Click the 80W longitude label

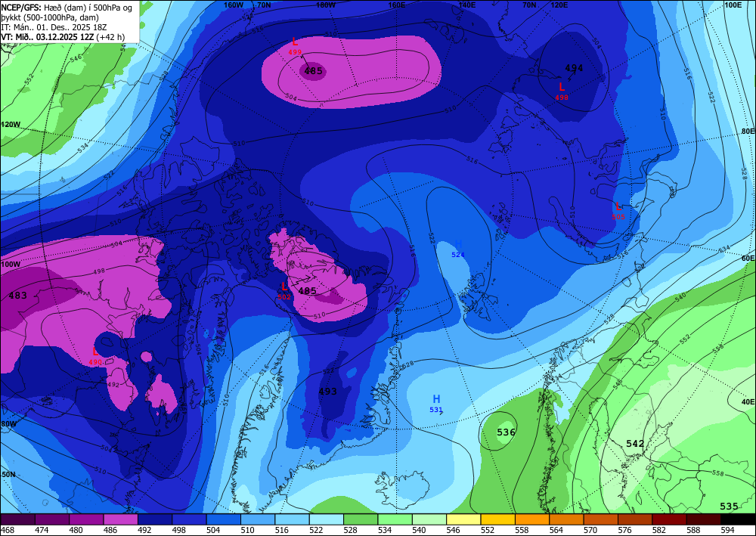click(8, 423)
